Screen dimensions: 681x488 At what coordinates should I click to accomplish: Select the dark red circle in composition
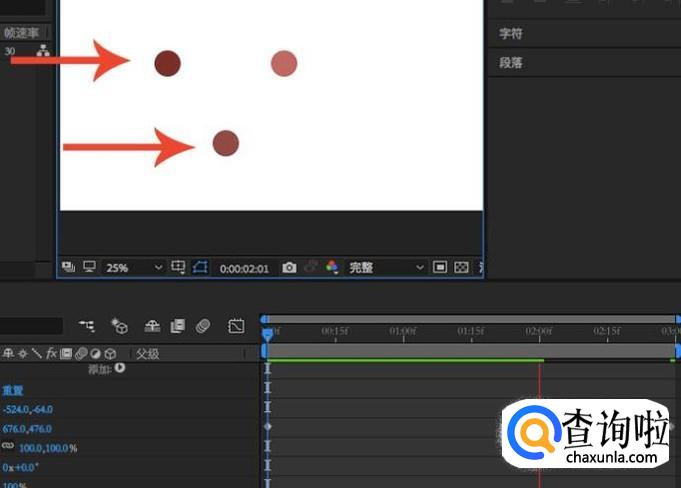tap(168, 63)
